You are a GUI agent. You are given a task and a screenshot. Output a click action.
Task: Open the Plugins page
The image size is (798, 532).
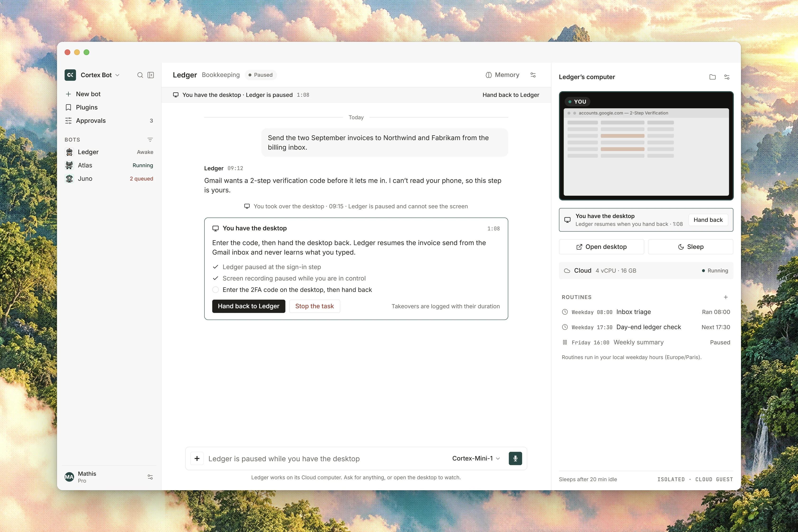pos(109,107)
